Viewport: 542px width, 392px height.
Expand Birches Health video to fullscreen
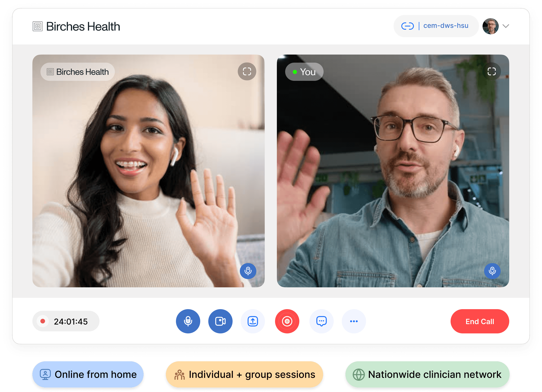point(247,71)
